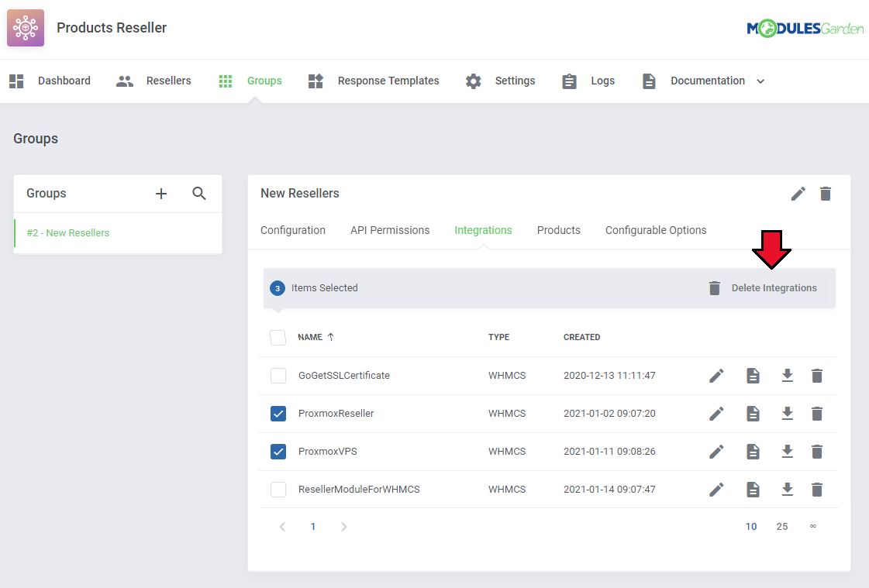Click the TYPE column header
This screenshot has height=588, width=869.
click(498, 337)
